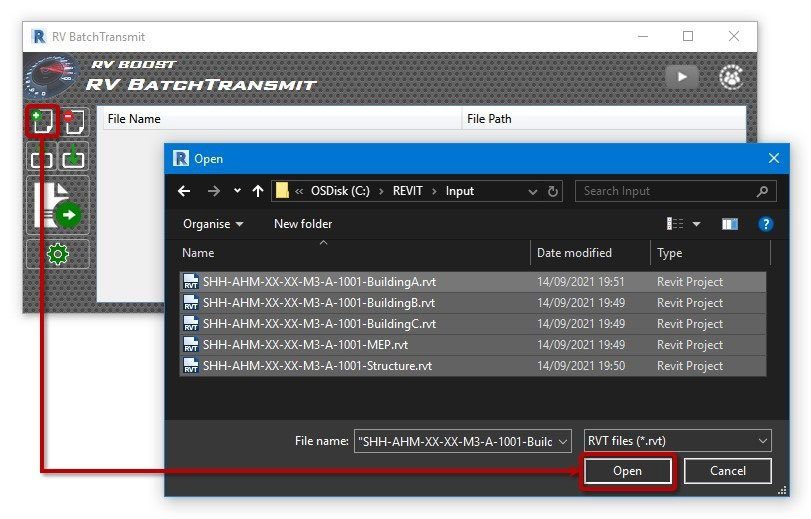Viewport: 811px width, 519px height.
Task: Select SHH-AHM-XX-XX-M3-A-1001-BuildingA.rvt file
Action: point(473,282)
